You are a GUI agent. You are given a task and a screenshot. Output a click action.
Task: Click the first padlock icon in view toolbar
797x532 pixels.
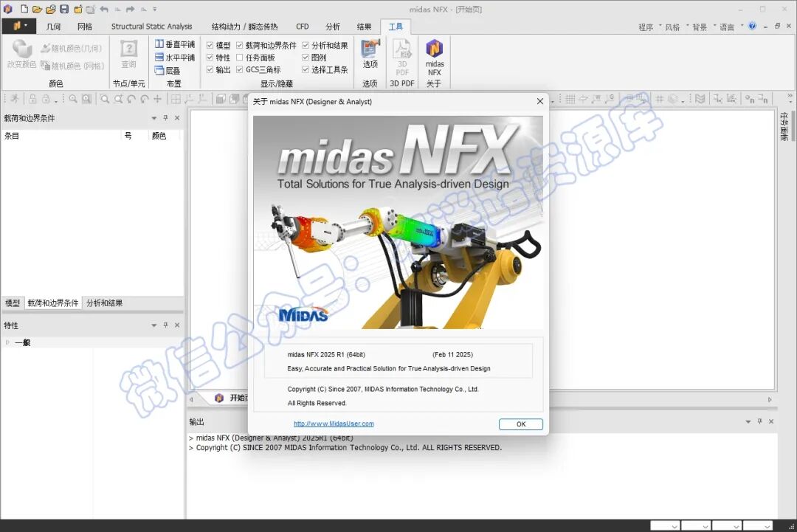[x=32, y=99]
